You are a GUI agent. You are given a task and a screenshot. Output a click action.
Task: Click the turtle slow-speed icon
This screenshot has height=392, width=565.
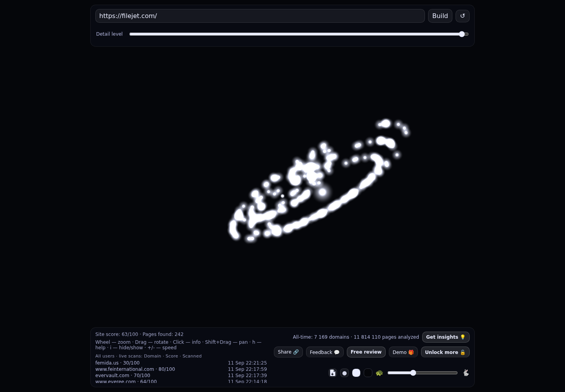pyautogui.click(x=379, y=373)
